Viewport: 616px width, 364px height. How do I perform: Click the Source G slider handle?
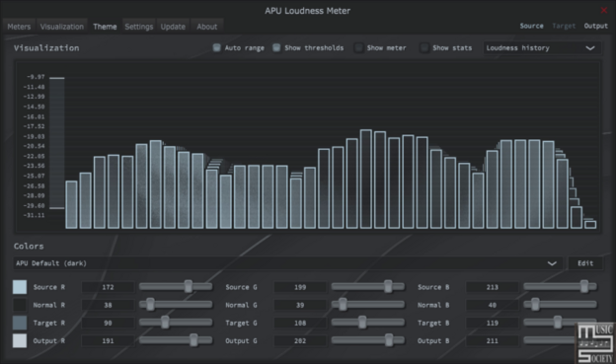pyautogui.click(x=388, y=287)
